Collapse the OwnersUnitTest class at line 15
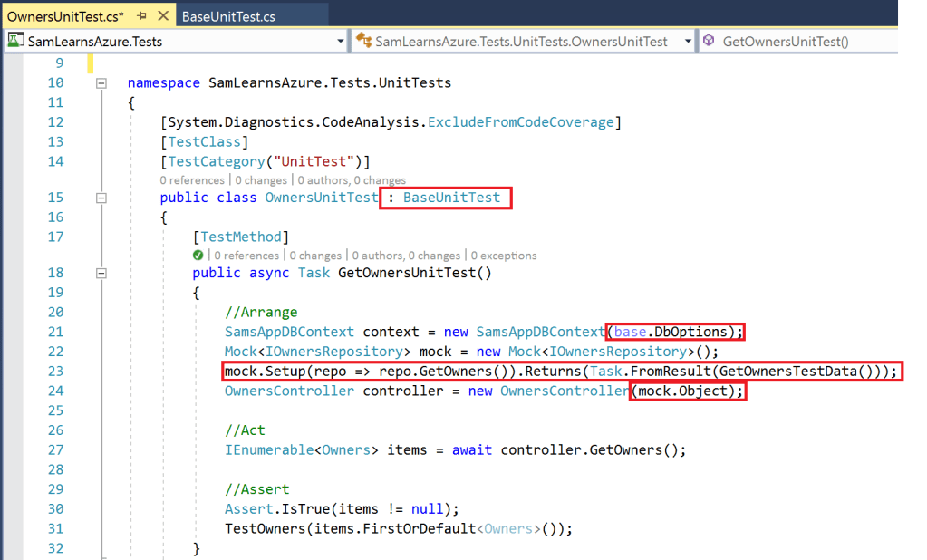 101,198
